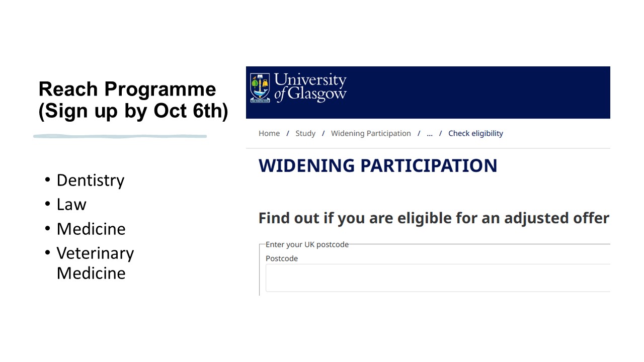
Task: Open the Home breadcrumb link
Action: point(269,133)
